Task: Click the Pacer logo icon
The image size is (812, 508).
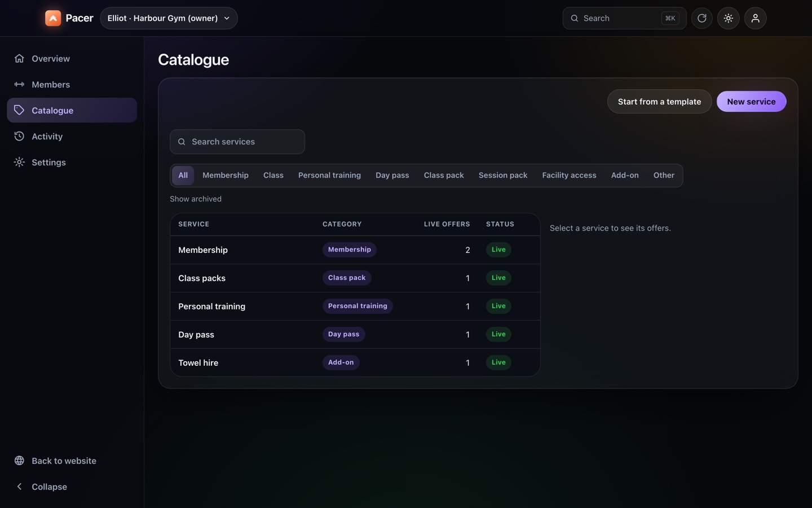Action: (53, 18)
